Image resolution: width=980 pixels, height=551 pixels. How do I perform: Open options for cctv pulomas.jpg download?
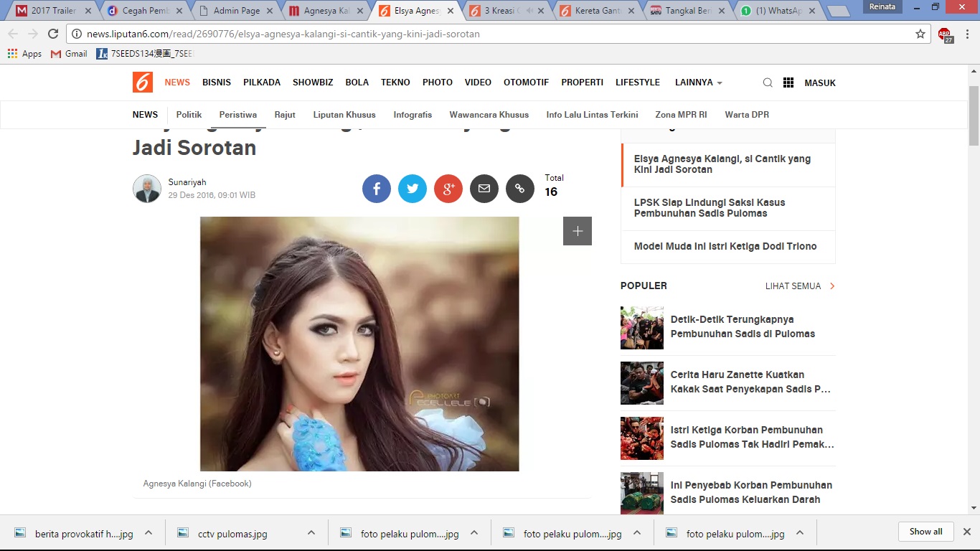click(x=311, y=533)
